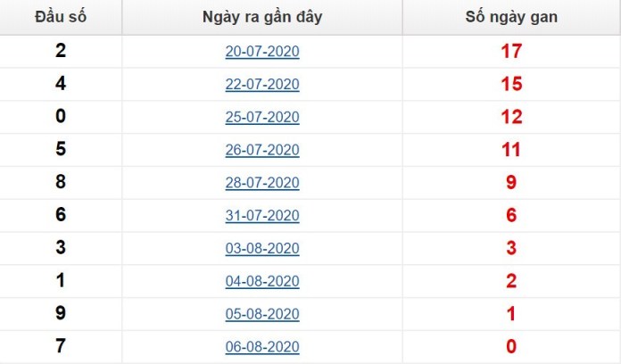Viewport: 621px width, 364px height.
Task: Open the 22-07-2020 date link
Action: click(262, 84)
